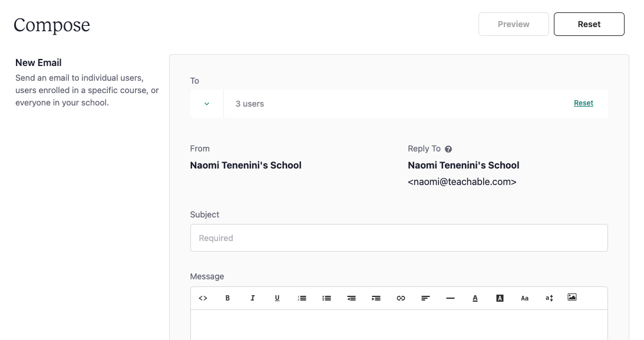
Task: Click the green Reset recipients link
Action: pyautogui.click(x=584, y=103)
